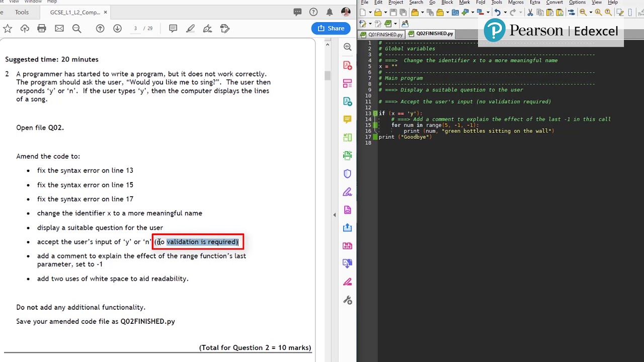
Task: Click the Copy icon in editor toolbar
Action: tap(540, 12)
